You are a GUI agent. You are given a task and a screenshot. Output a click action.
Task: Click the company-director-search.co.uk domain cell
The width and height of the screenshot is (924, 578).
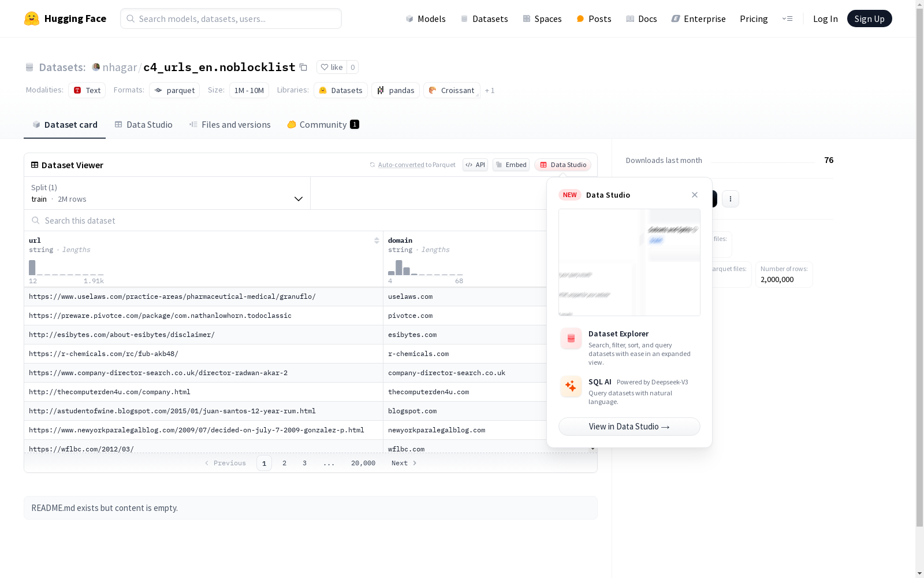(465, 373)
